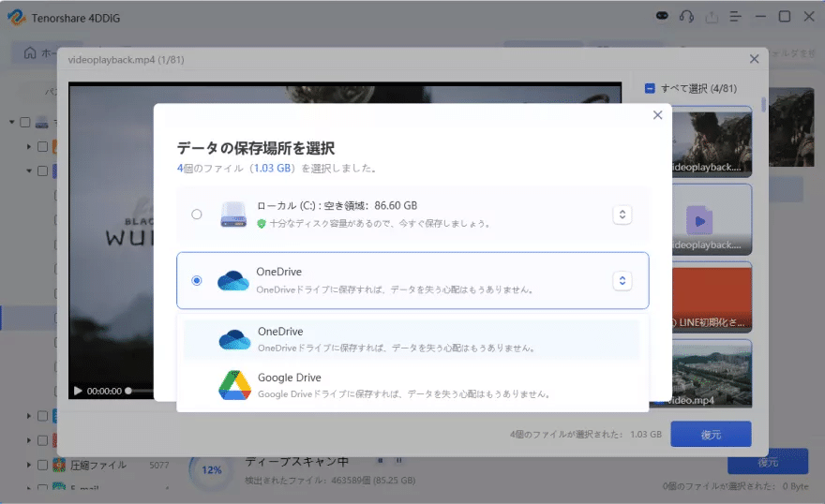Click the blue 復元 button in preview window
The width and height of the screenshot is (825, 504).
711,434
